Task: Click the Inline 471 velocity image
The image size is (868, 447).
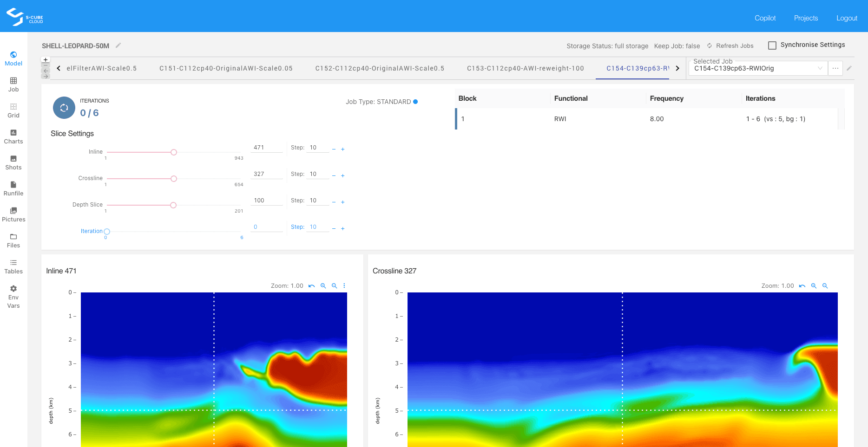Action: click(214, 369)
